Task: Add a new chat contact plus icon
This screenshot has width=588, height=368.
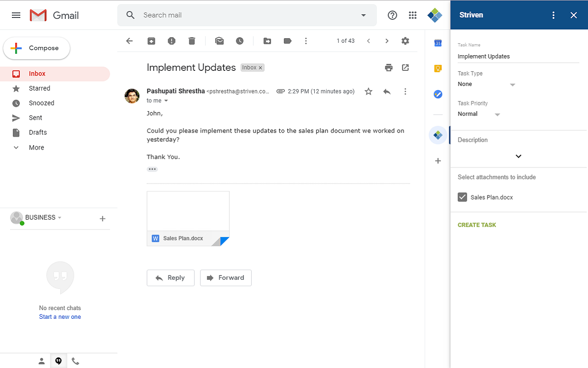Action: coord(102,218)
